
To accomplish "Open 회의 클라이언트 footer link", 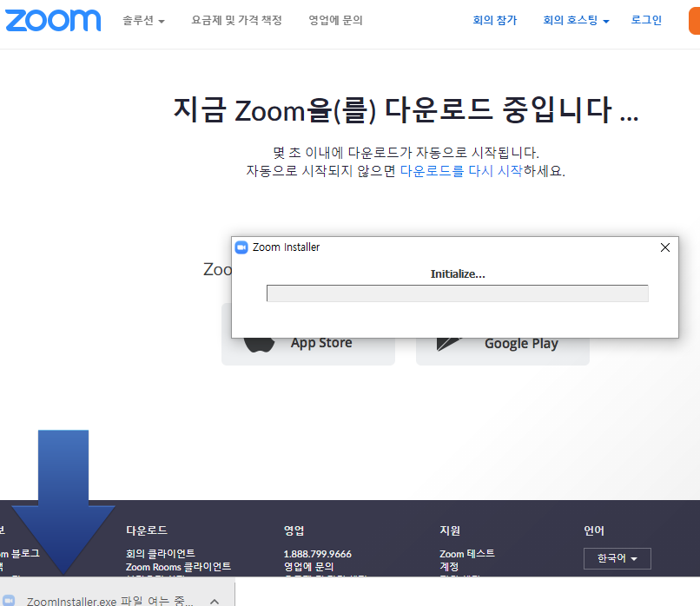I will [x=161, y=553].
